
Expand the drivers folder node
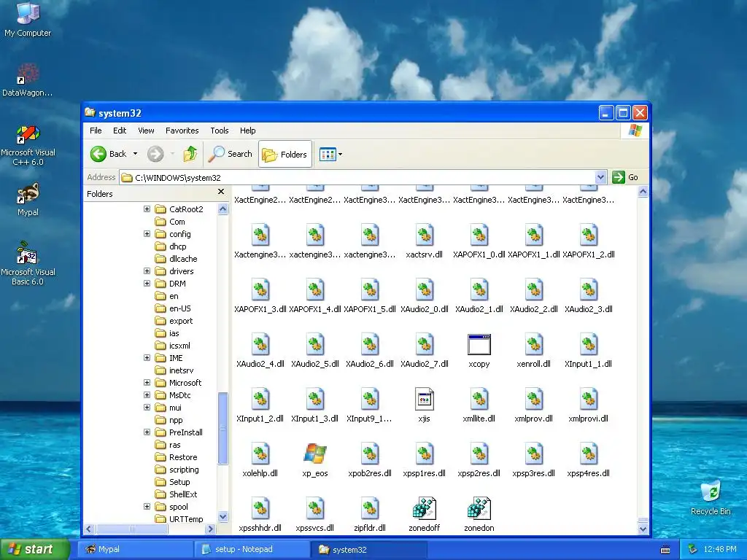[x=147, y=271]
